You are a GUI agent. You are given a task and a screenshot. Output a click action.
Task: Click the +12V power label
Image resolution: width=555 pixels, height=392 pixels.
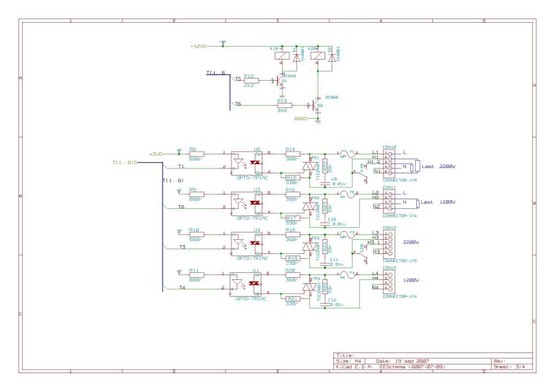(198, 47)
